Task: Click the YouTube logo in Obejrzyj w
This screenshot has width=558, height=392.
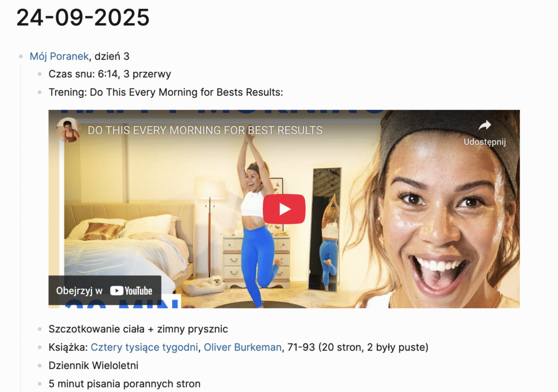Action: point(131,291)
